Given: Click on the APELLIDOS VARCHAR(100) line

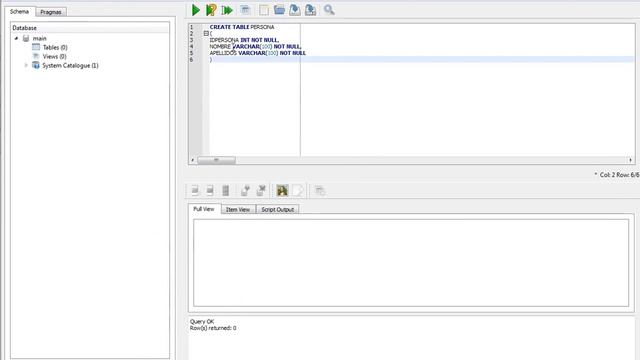Looking at the screenshot, I should click(258, 53).
